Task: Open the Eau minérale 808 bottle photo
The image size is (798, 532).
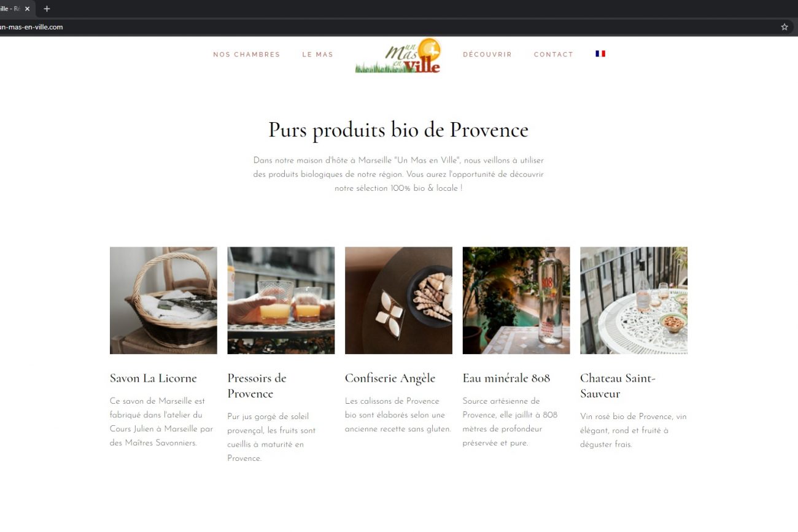Action: pyautogui.click(x=516, y=301)
